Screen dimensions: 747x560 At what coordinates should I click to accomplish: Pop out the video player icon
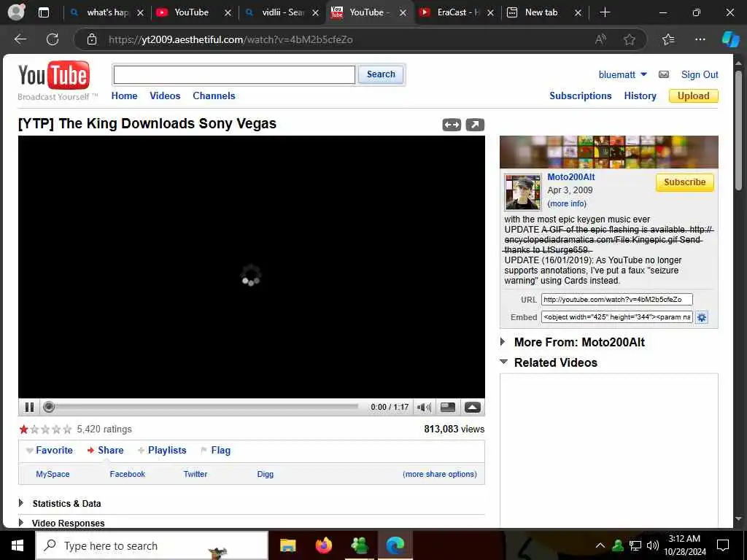474,125
